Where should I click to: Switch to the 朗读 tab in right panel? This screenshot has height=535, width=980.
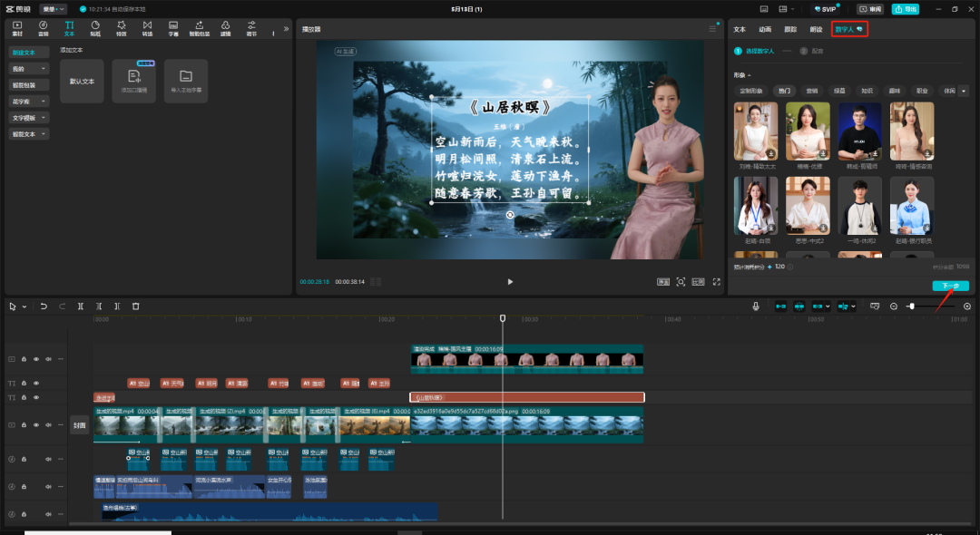pos(816,30)
